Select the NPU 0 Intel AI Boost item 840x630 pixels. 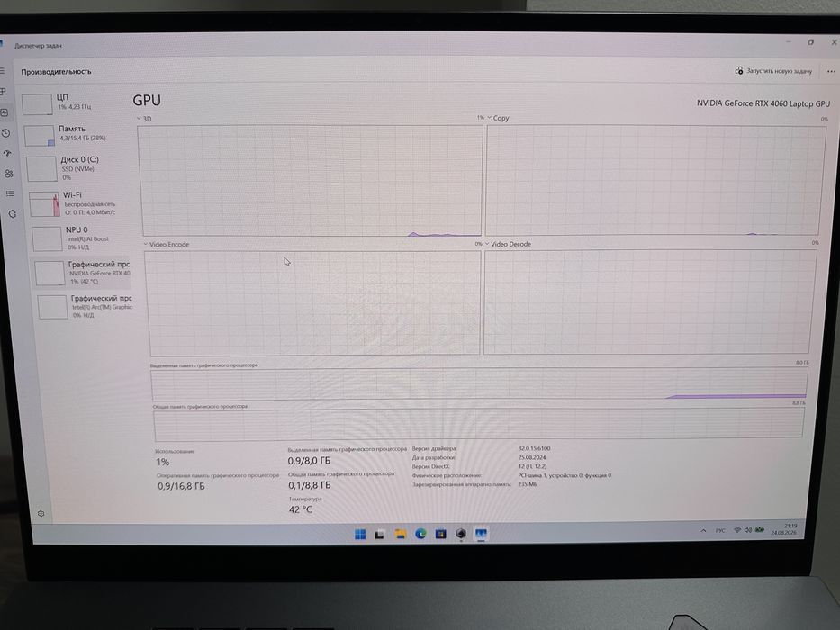81,238
